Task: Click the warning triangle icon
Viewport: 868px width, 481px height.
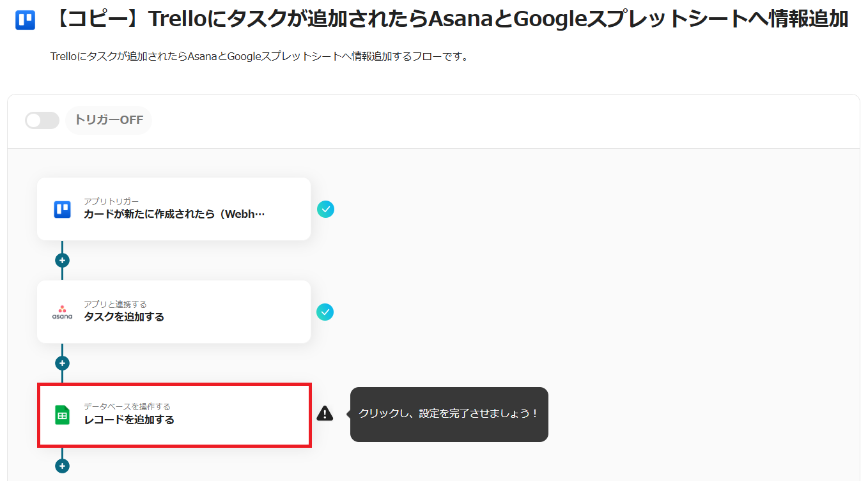Action: [x=325, y=414]
